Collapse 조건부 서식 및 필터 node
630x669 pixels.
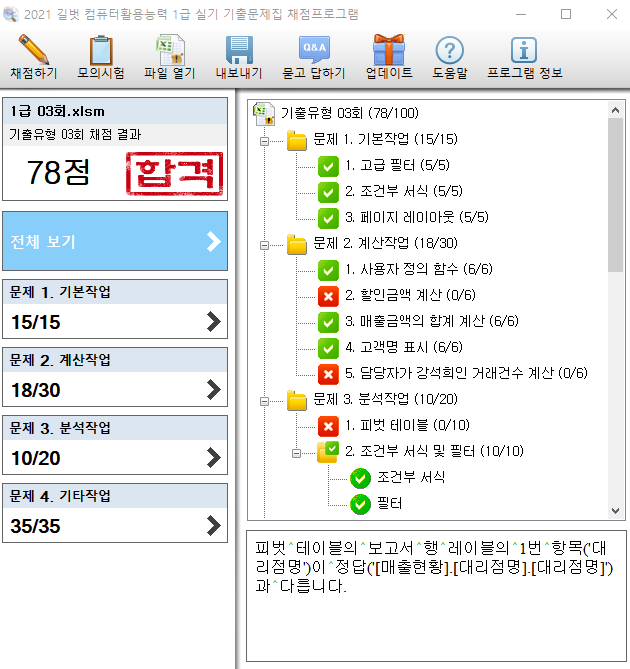click(297, 452)
